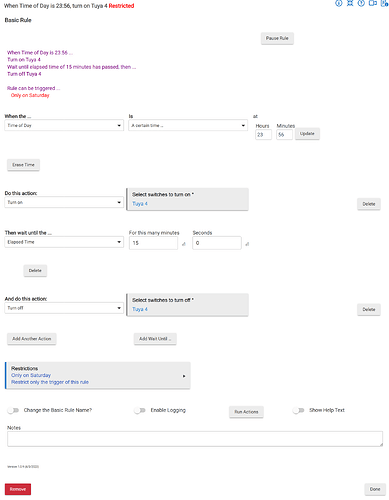Image resolution: width=389 pixels, height=500 pixels.
Task: Open the 'A certain time' dropdown
Action: click(x=188, y=125)
